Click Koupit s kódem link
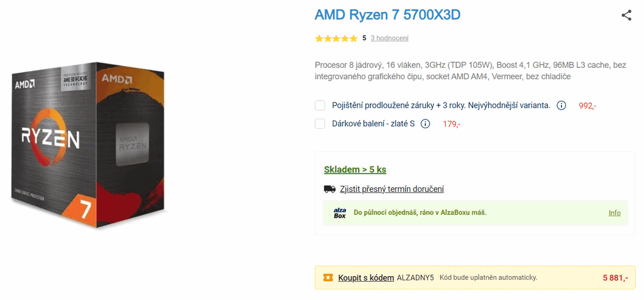The height and width of the screenshot is (300, 644). click(366, 278)
